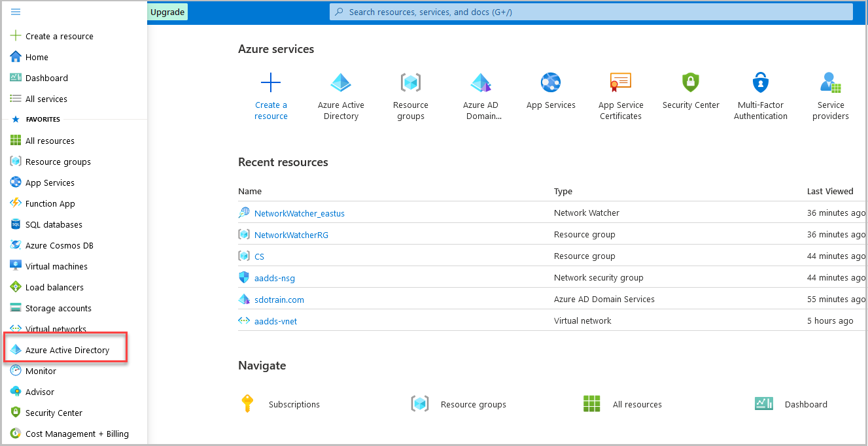Open App Service Certificates tile
The image size is (868, 446).
(x=621, y=95)
